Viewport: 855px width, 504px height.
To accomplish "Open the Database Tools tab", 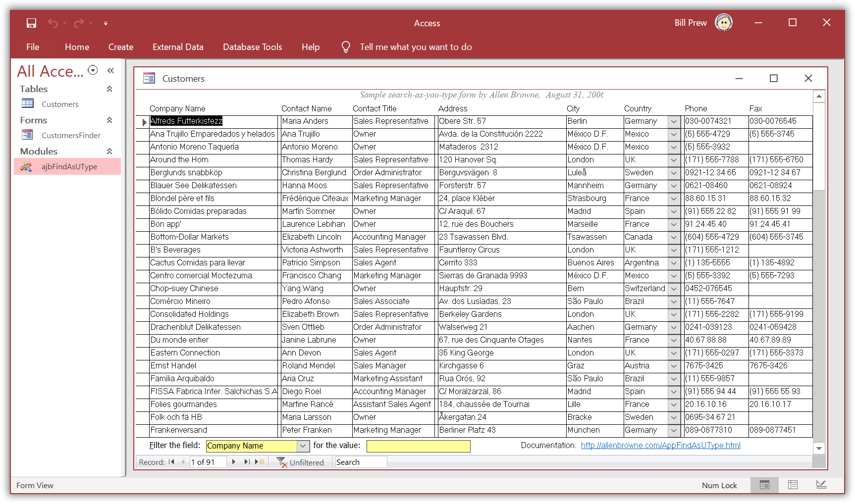I will point(252,47).
